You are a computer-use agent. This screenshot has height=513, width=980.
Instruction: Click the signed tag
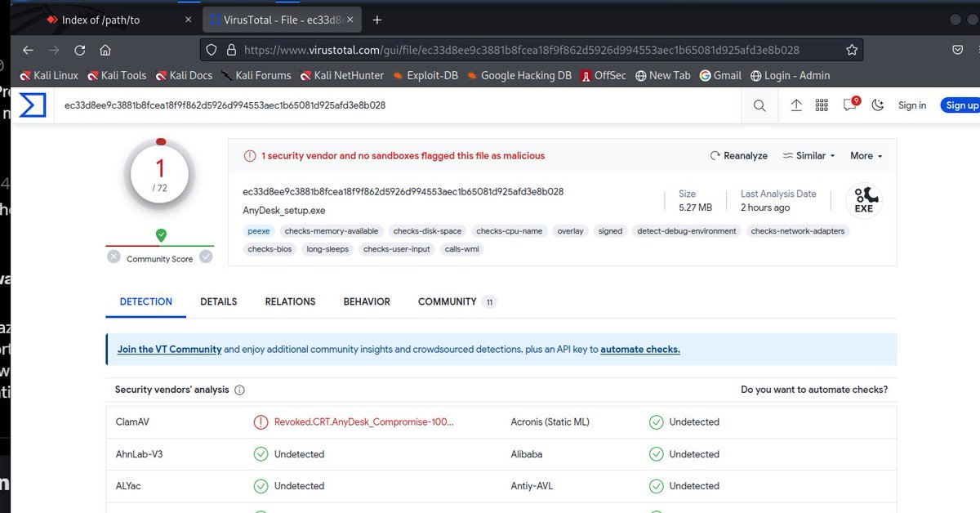tap(610, 231)
